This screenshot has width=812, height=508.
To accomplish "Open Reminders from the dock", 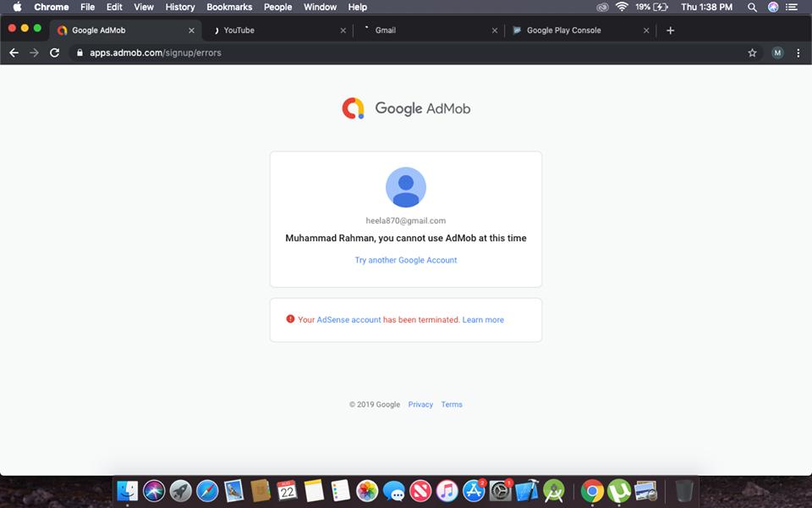I will tap(340, 490).
